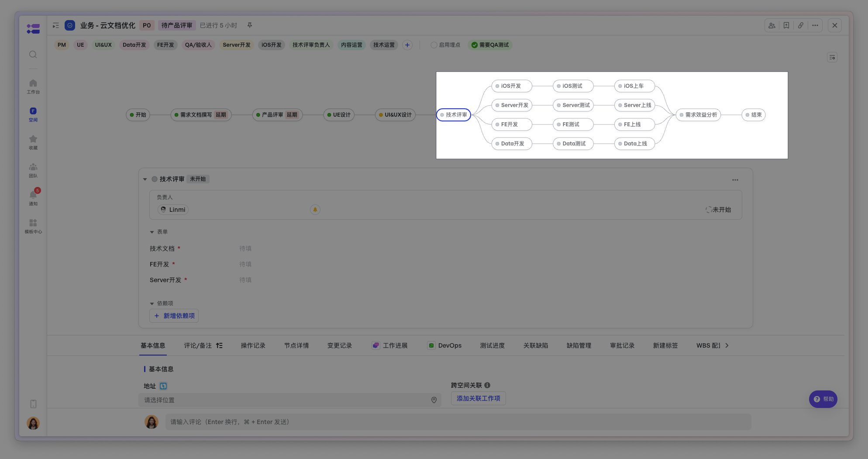Click 添加关联工作项 button
Viewport: 868px width, 459px height.
click(x=479, y=398)
